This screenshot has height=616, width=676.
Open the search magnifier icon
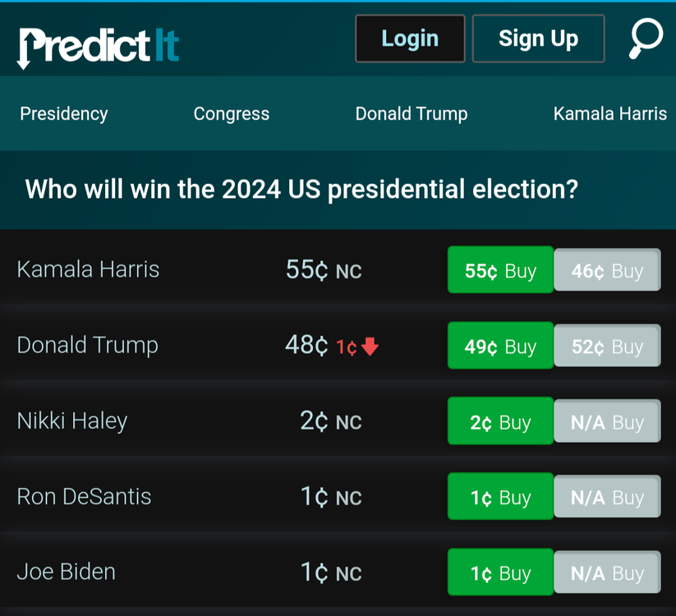(645, 37)
